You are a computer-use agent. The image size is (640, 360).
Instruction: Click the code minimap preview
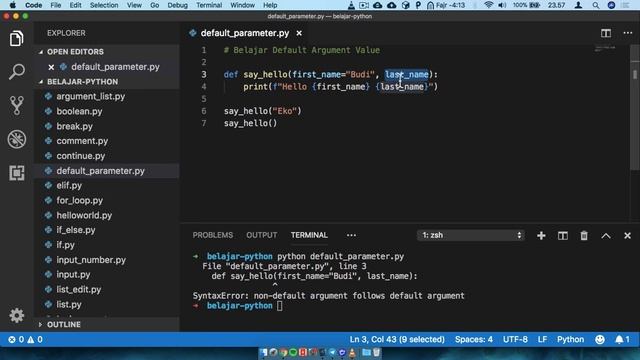click(605, 49)
